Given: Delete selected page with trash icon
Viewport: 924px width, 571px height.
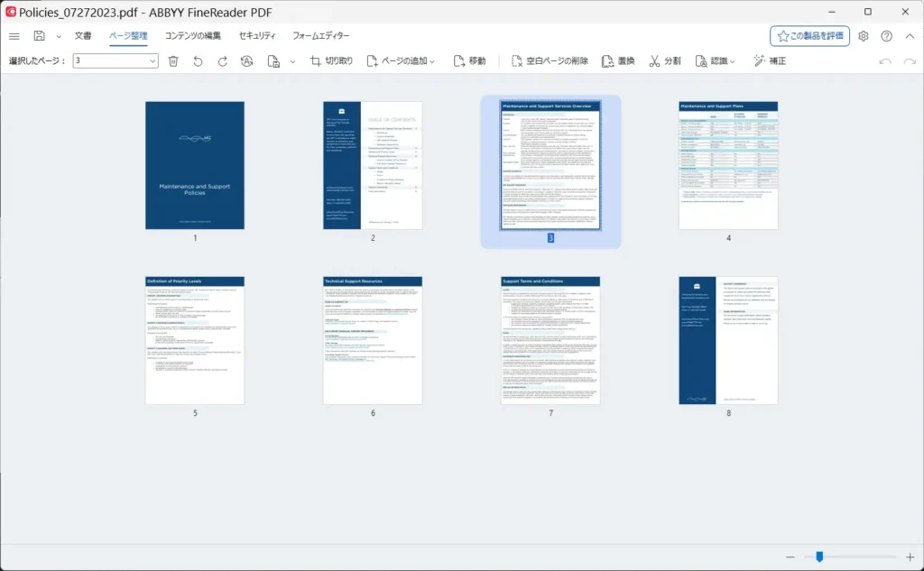Looking at the screenshot, I should click(x=173, y=60).
